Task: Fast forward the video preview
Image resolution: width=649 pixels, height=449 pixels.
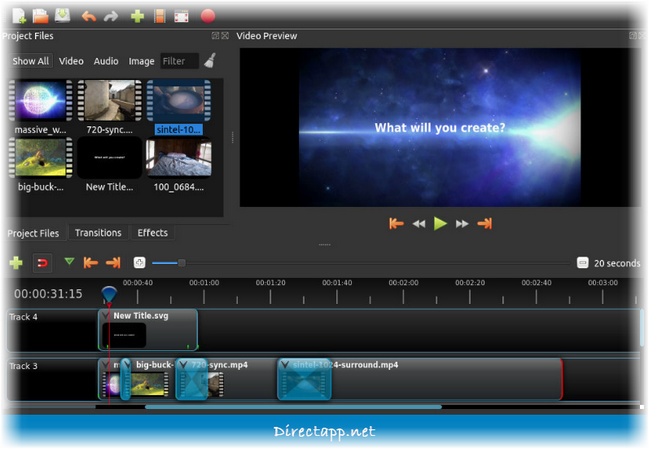Action: point(462,224)
